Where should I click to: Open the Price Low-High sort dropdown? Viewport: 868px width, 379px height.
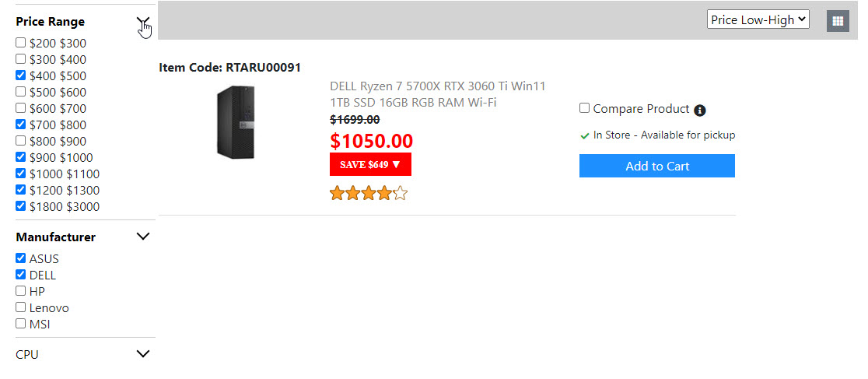click(x=758, y=20)
